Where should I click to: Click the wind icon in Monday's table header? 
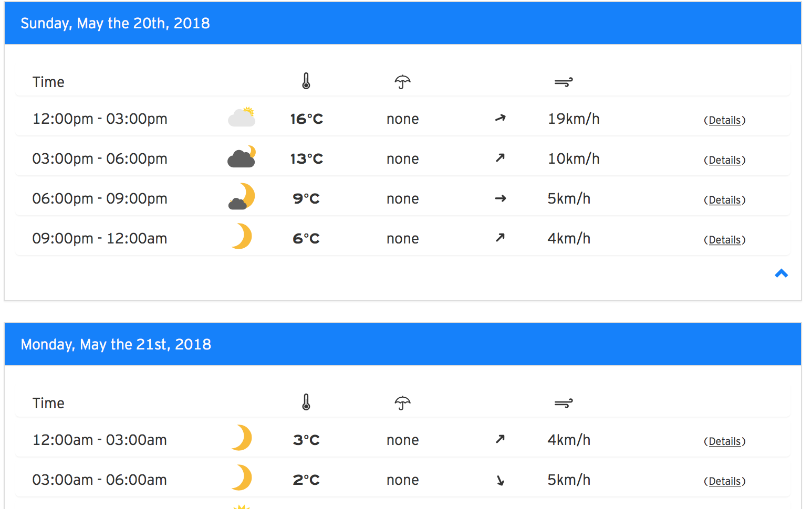click(564, 403)
